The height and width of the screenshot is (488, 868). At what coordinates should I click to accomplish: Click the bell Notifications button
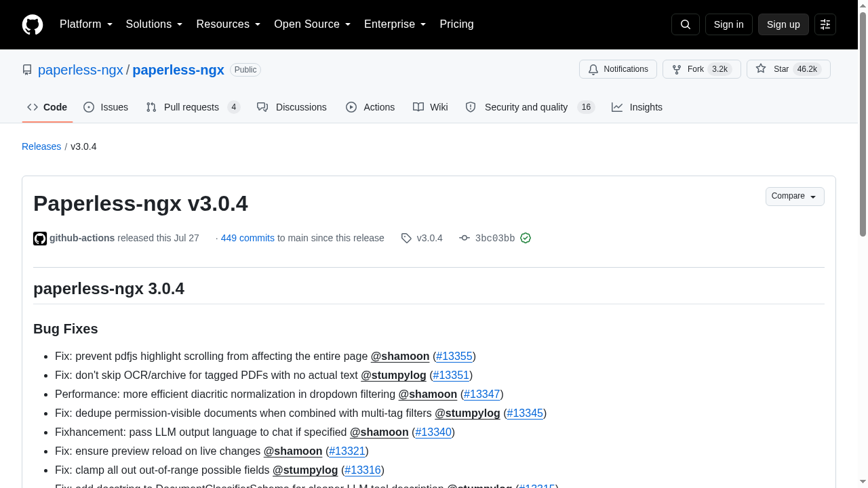pos(618,69)
